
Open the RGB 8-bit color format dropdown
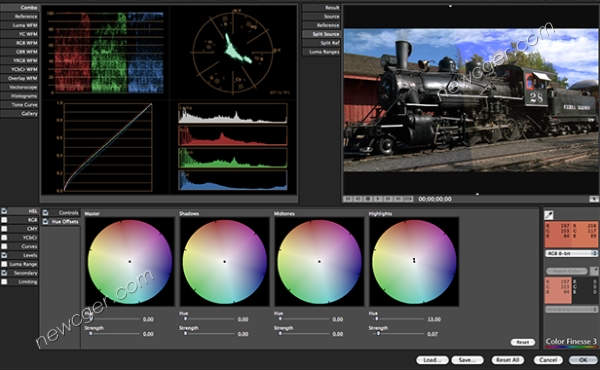click(x=571, y=253)
